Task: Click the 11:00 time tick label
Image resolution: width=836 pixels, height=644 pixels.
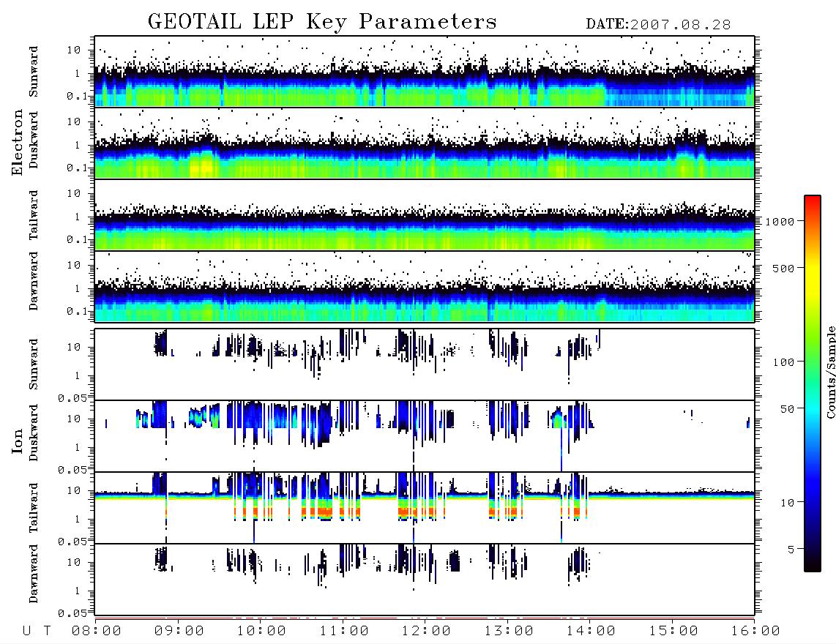Action: click(344, 631)
